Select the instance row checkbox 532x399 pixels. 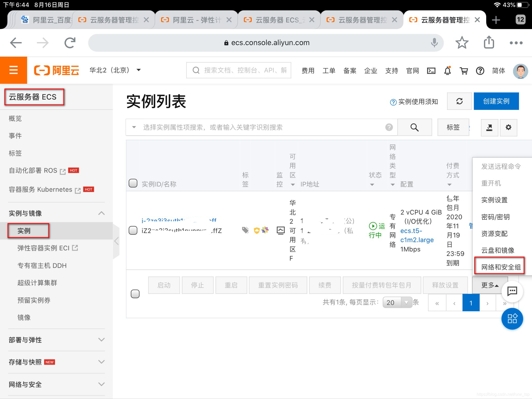coord(133,230)
